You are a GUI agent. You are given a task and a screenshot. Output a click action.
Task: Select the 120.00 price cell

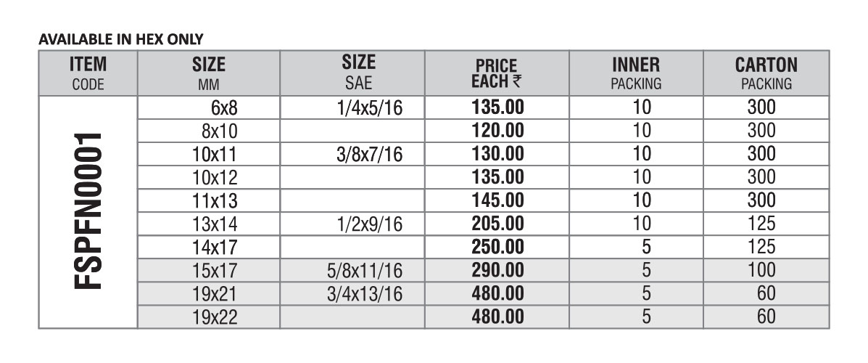[497, 131]
